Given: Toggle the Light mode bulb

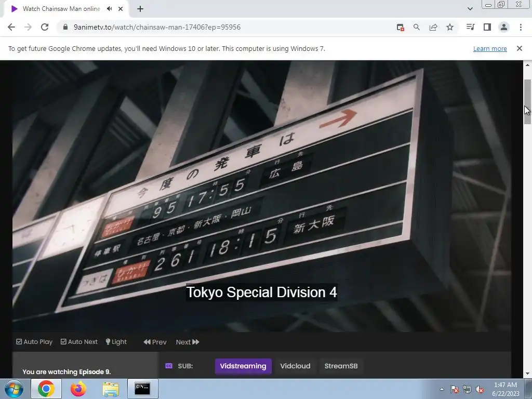Looking at the screenshot, I should pos(116,342).
